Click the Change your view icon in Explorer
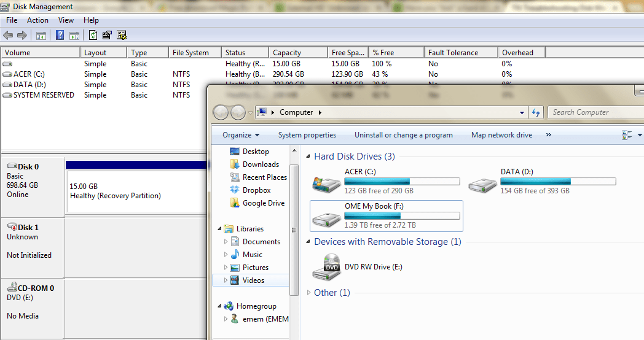This screenshot has width=644, height=340. [627, 135]
